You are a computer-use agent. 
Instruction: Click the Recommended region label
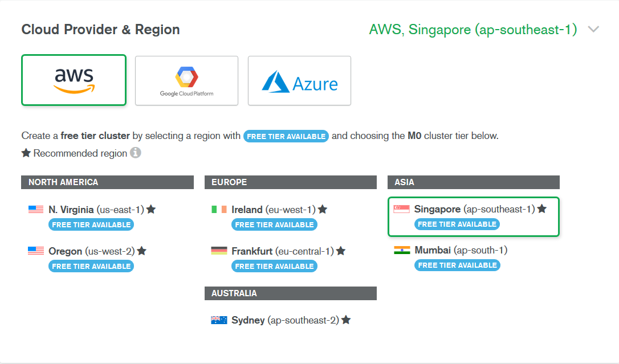80,153
